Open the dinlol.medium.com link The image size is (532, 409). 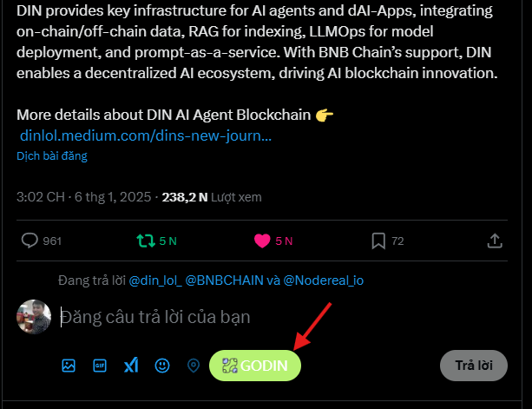coord(146,135)
